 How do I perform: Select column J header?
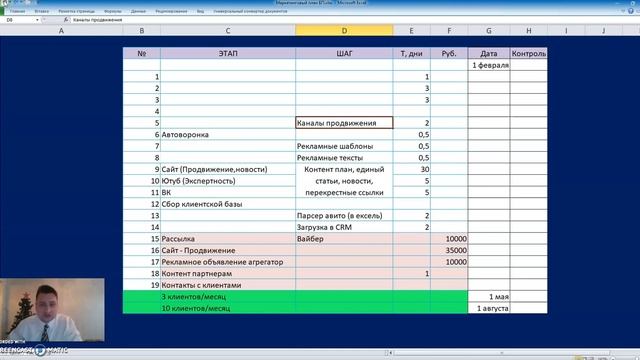pyautogui.click(x=604, y=31)
